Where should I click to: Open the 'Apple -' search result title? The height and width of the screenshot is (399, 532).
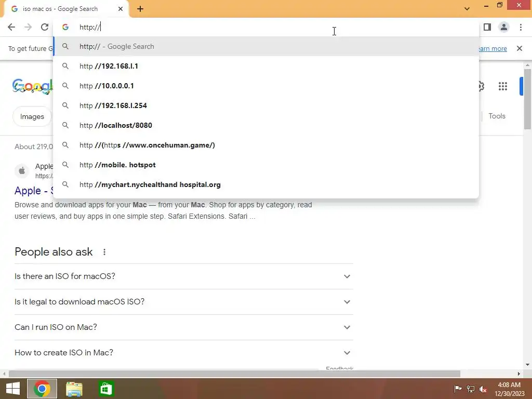click(x=34, y=191)
